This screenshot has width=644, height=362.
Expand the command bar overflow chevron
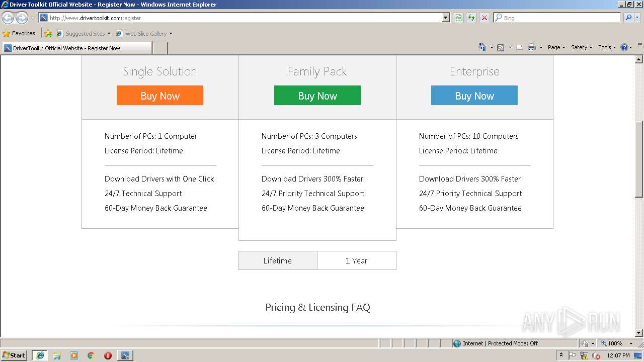pos(640,44)
